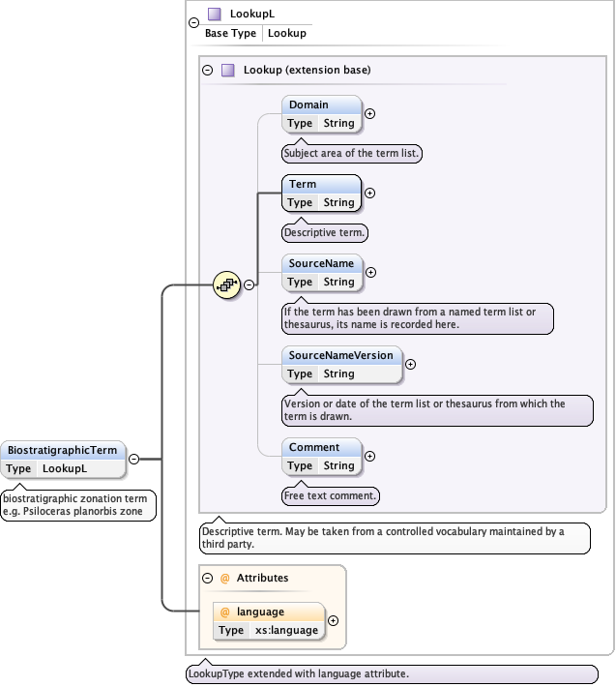Expand the SourceName element

click(369, 272)
